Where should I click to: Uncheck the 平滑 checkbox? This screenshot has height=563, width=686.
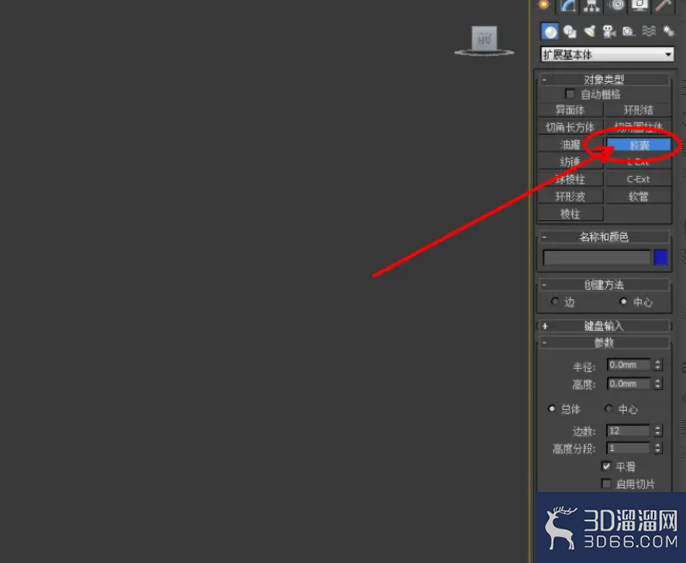coord(606,466)
